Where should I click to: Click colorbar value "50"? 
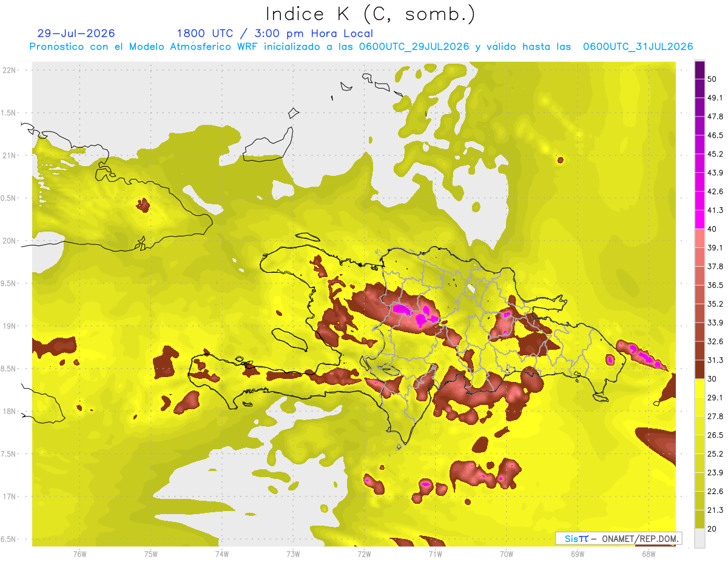click(712, 79)
